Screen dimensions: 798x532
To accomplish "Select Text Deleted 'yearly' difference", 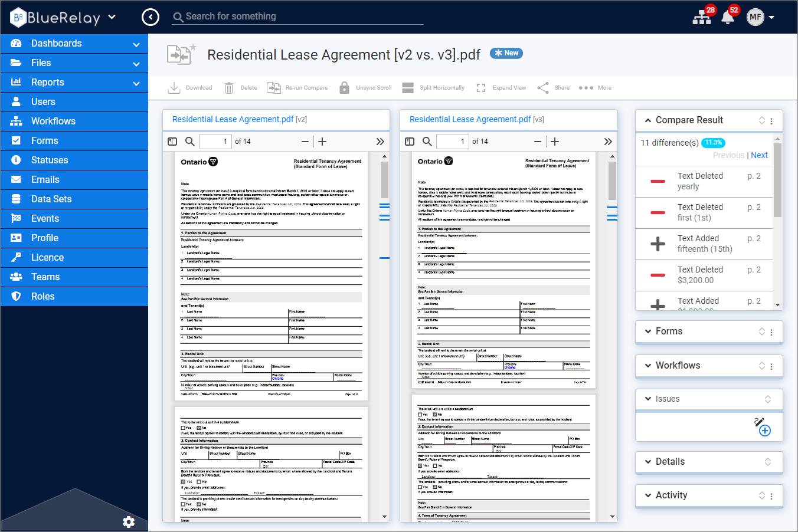I will pos(704,182).
